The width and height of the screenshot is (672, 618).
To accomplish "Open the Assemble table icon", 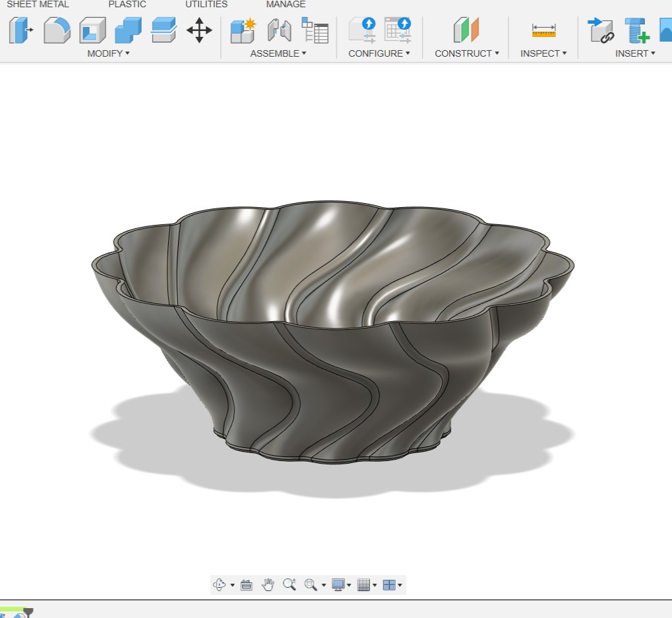I will (315, 30).
